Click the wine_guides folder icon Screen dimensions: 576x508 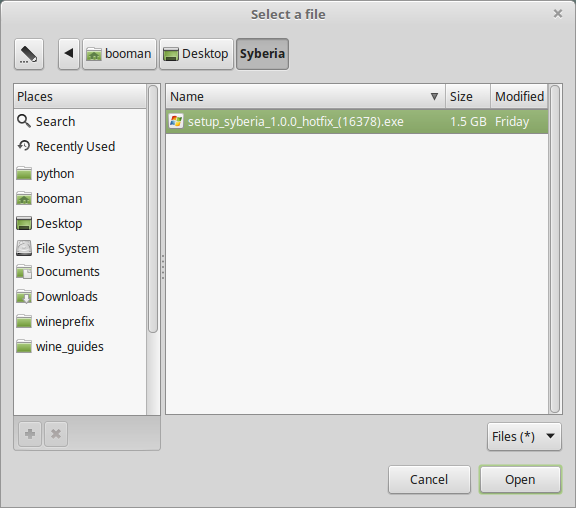click(24, 346)
